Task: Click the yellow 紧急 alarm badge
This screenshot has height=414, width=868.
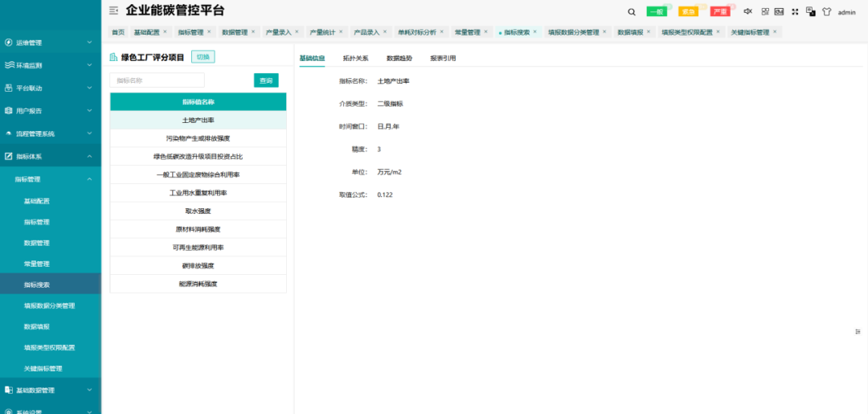Action: [688, 11]
